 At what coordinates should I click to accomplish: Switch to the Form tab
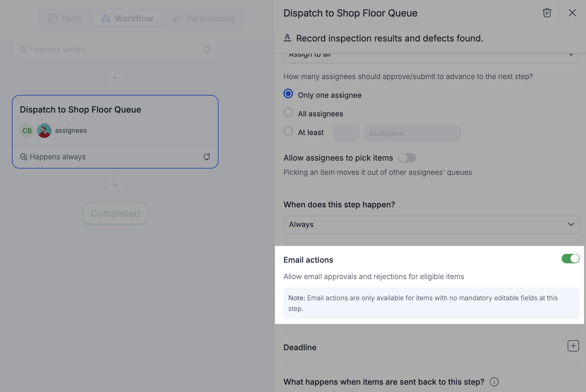[65, 18]
